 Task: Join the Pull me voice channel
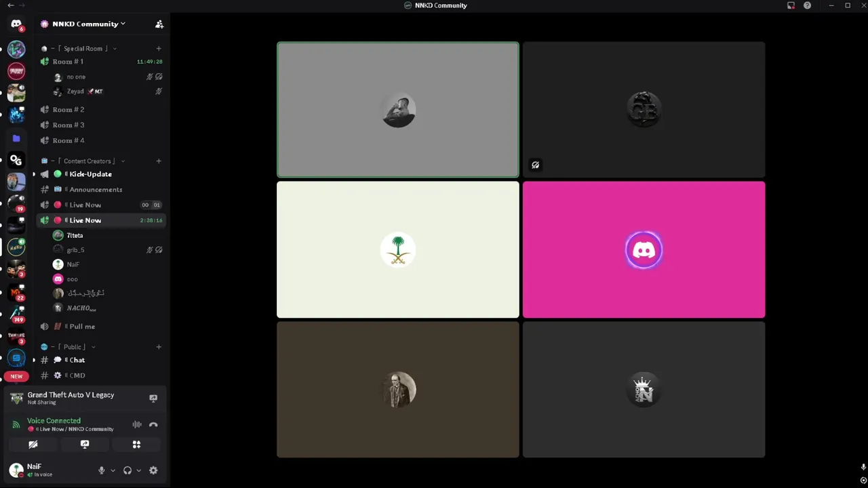click(100, 327)
